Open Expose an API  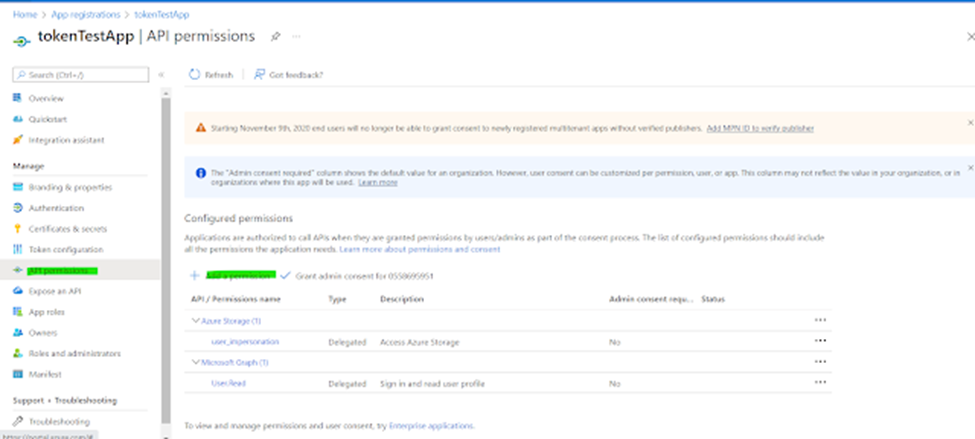tap(55, 291)
